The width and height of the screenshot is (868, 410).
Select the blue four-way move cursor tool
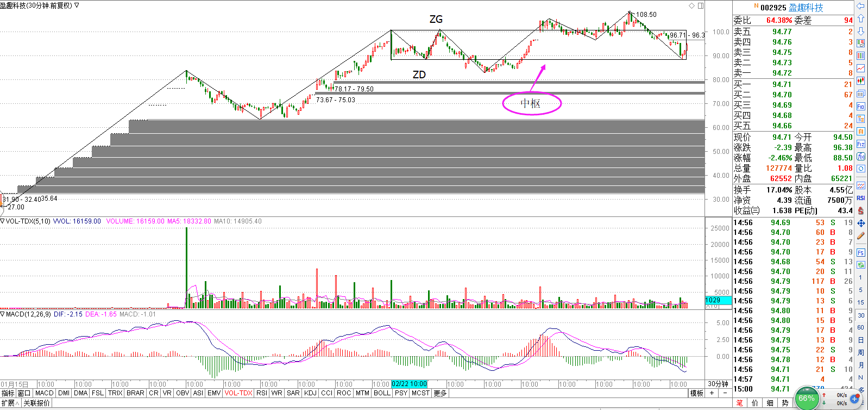point(860,223)
